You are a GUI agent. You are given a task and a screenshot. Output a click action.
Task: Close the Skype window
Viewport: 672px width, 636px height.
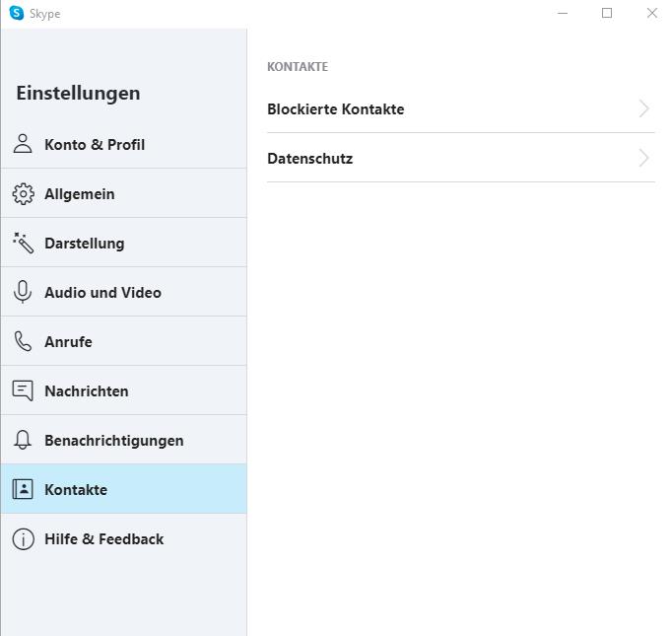(x=652, y=13)
